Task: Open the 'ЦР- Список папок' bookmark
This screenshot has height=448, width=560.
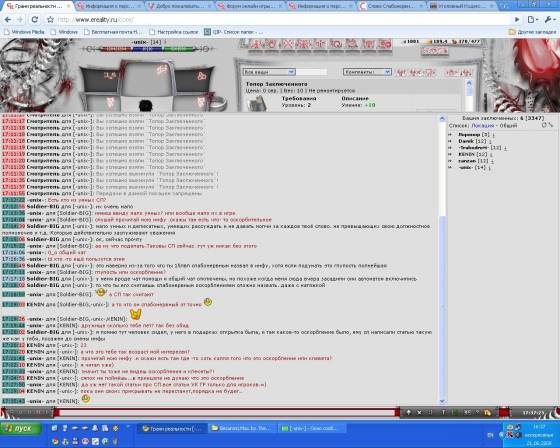Action: click(x=234, y=32)
